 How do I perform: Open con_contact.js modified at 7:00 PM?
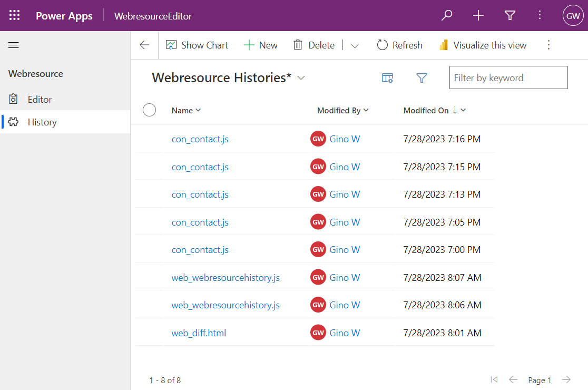click(x=200, y=250)
